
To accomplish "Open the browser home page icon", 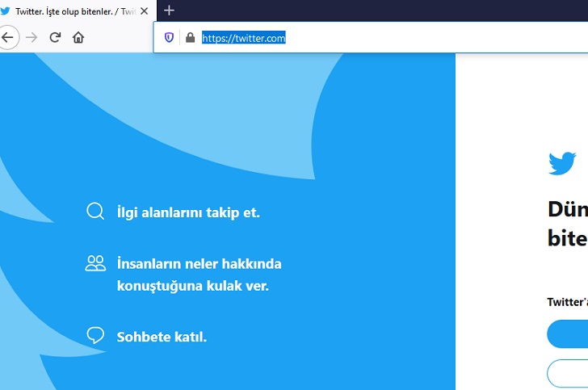I will tap(78, 37).
